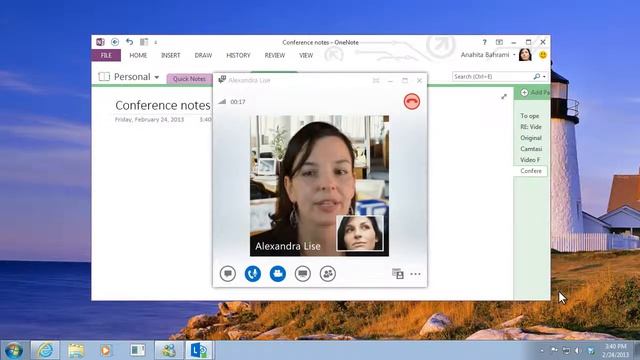The height and width of the screenshot is (360, 640).
Task: Expand the Personal notebook dropdown
Action: [157, 77]
